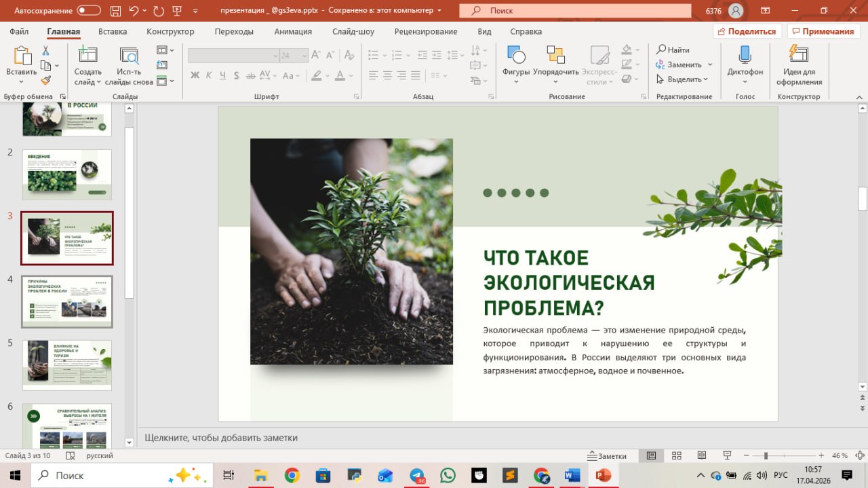Click the zoom in plus button
Image resolution: width=868 pixels, height=488 pixels.
click(821, 455)
